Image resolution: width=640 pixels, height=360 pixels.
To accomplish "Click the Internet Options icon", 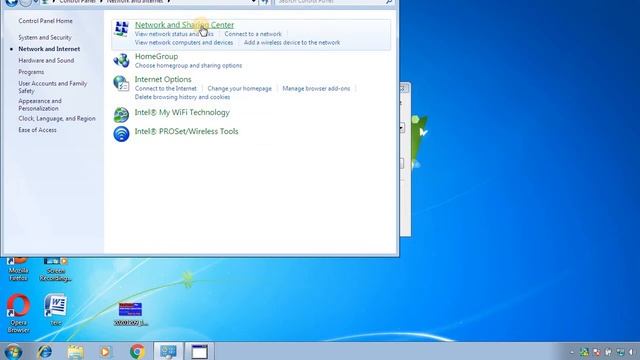I will [121, 83].
